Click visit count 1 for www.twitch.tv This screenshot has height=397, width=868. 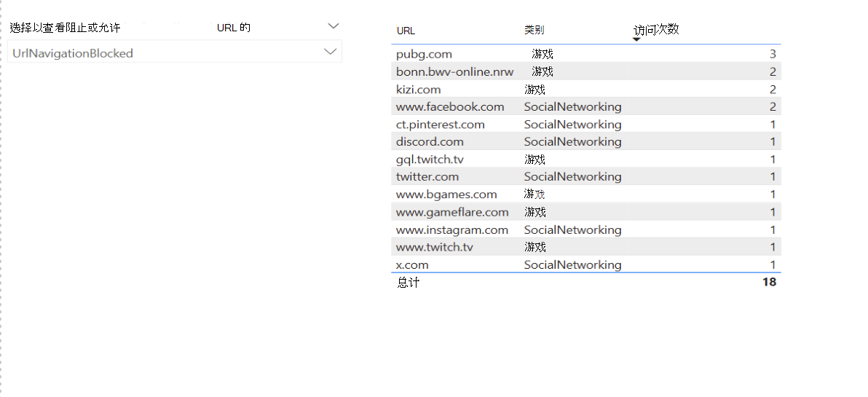tap(773, 247)
